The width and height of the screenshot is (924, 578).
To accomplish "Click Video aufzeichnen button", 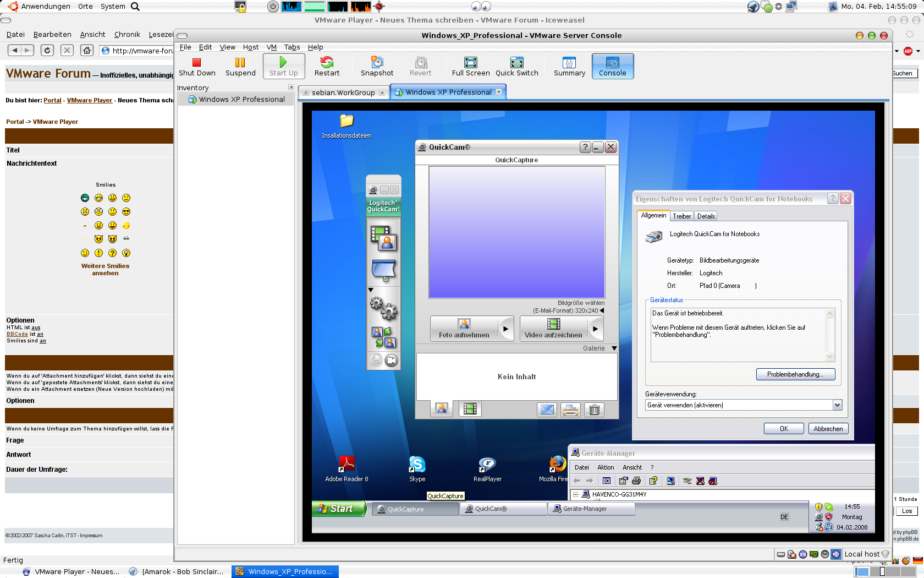I will pos(553,329).
